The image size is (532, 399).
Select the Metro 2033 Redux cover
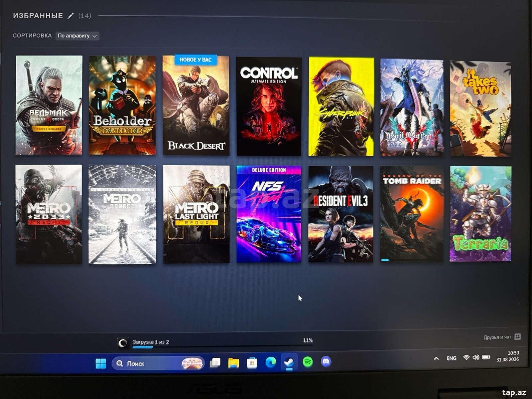coord(49,214)
